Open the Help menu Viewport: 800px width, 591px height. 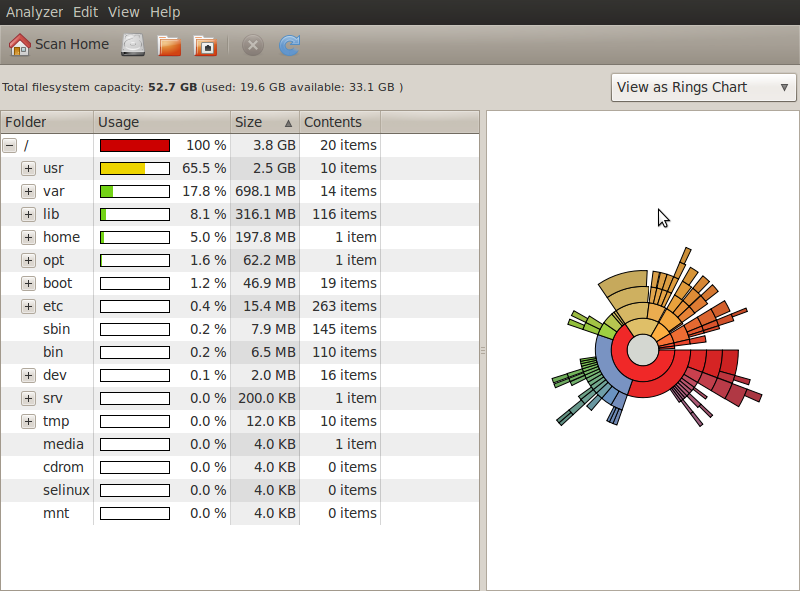pos(165,12)
